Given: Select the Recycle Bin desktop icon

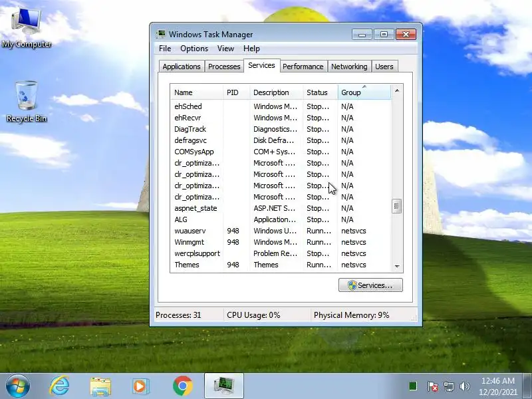Looking at the screenshot, I should pos(27,102).
